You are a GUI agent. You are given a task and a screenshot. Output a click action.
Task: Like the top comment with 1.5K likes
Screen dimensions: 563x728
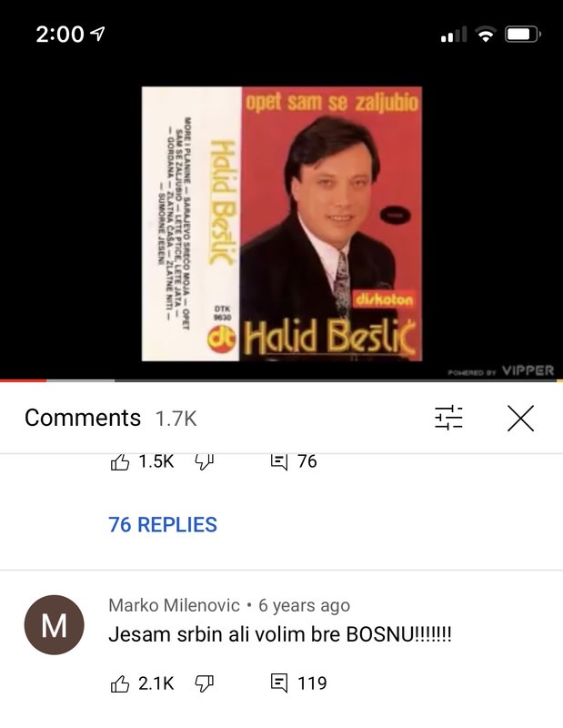(x=120, y=462)
